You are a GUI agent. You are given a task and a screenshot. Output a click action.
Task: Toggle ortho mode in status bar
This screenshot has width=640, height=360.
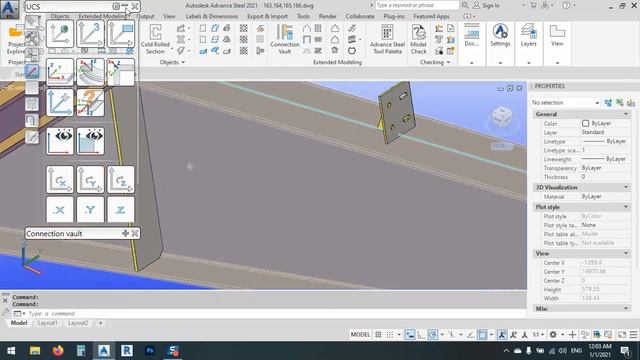421,335
